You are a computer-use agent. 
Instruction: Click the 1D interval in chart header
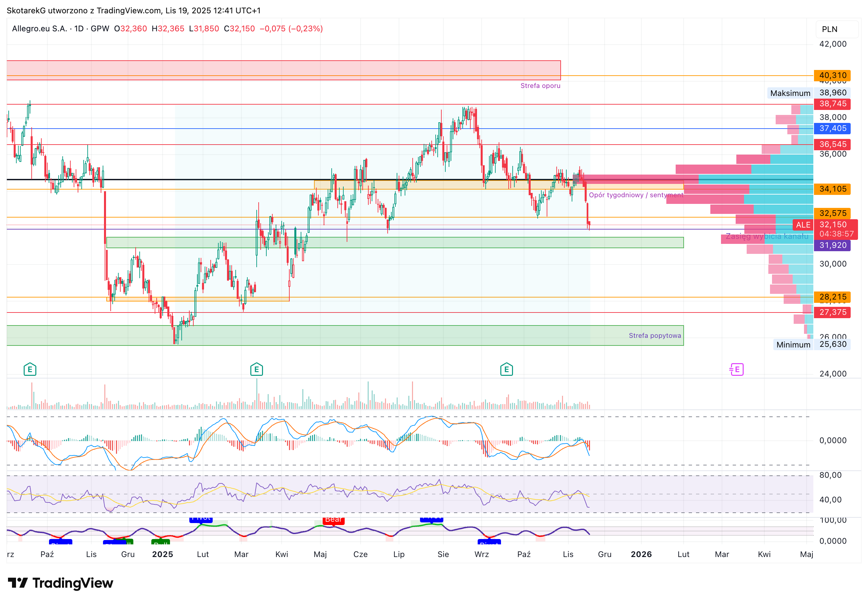79,29
